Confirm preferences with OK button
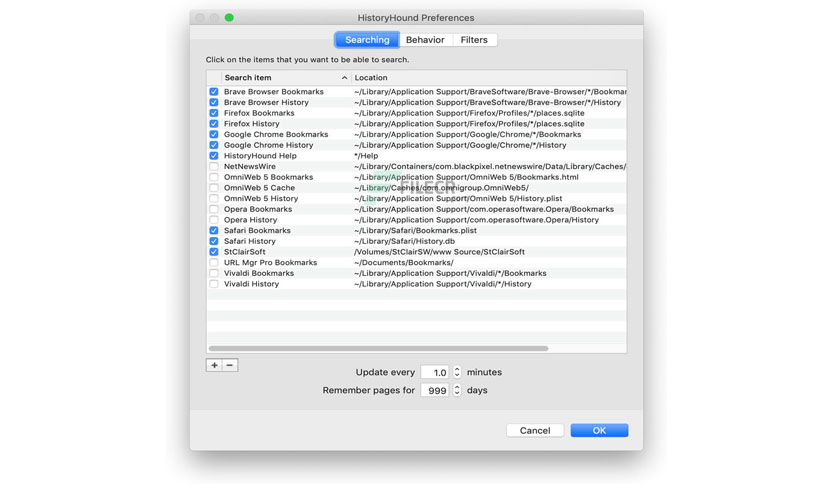Viewport: 836px width, 484px height. (599, 431)
